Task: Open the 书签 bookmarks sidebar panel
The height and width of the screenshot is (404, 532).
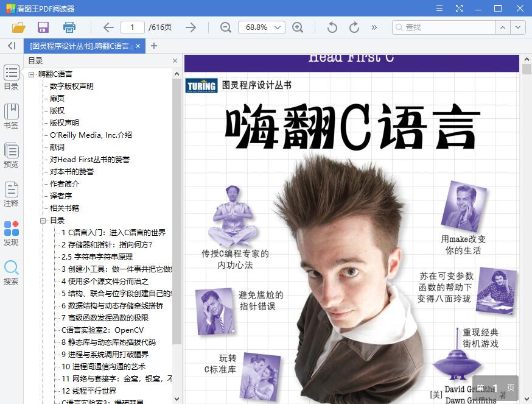Action: tap(11, 116)
